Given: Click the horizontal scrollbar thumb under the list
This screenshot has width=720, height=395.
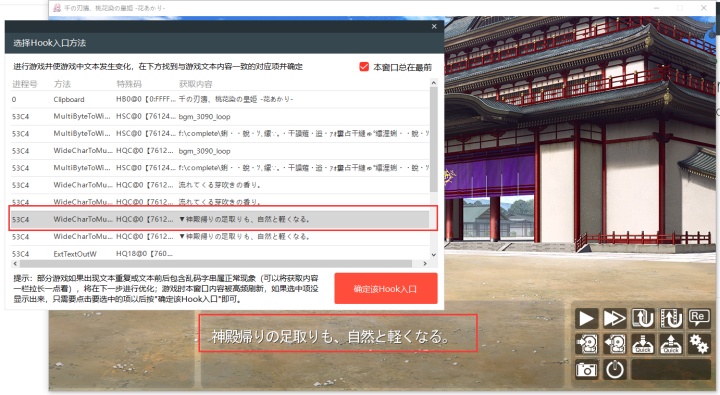Looking at the screenshot, I should [x=216, y=264].
